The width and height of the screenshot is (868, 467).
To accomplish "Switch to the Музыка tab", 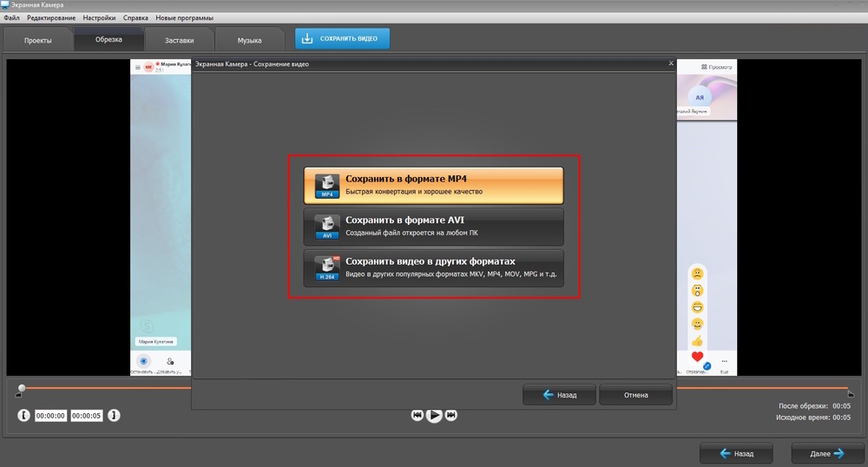I will pos(249,41).
